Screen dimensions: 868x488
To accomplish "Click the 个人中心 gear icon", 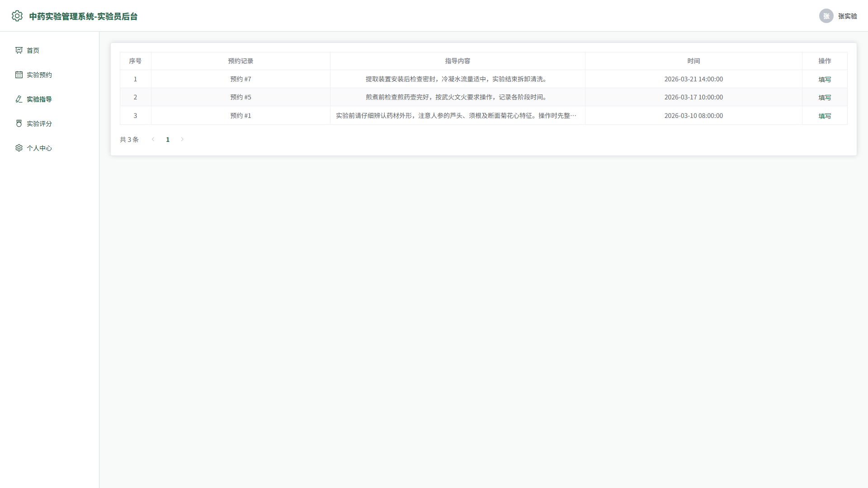I will click(x=19, y=148).
